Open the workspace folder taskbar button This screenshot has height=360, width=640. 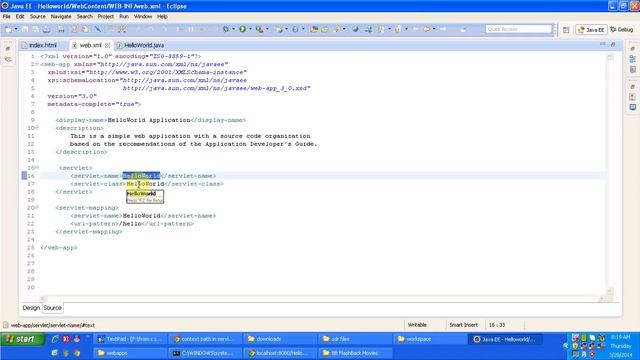tap(430, 339)
